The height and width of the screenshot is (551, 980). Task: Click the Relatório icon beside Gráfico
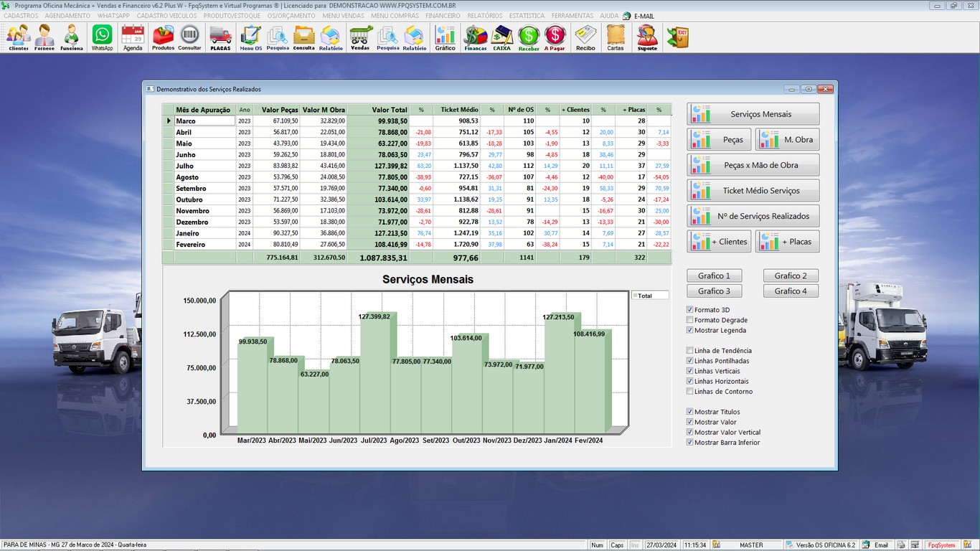tap(415, 37)
